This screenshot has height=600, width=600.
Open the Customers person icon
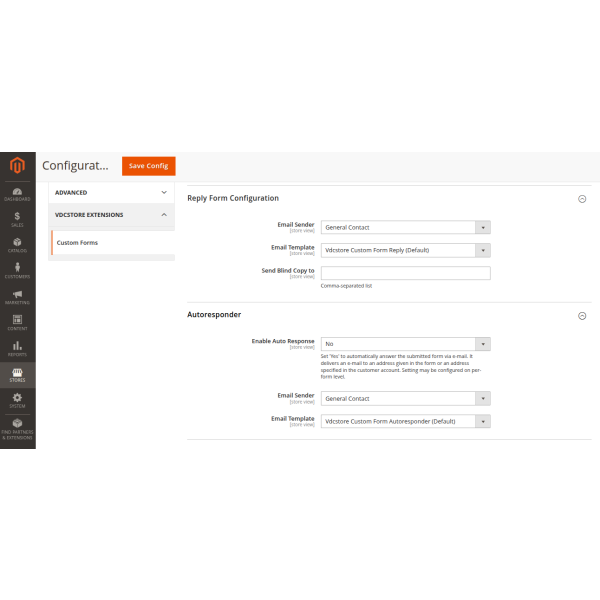click(x=17, y=271)
